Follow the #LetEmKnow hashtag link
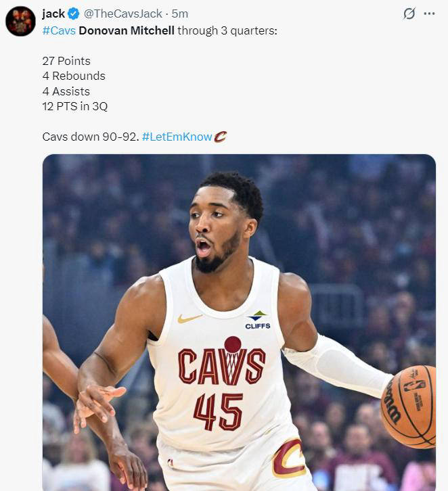 [x=177, y=137]
